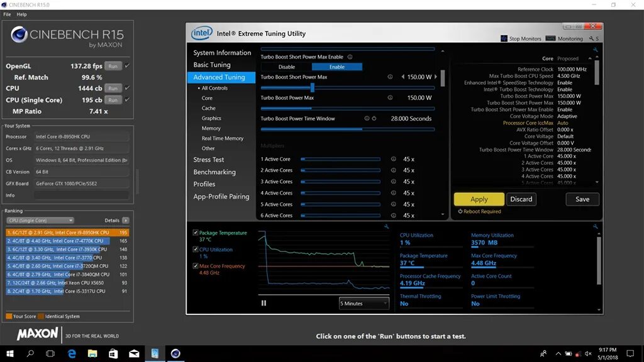Open Task View from the taskbar

coord(50,353)
